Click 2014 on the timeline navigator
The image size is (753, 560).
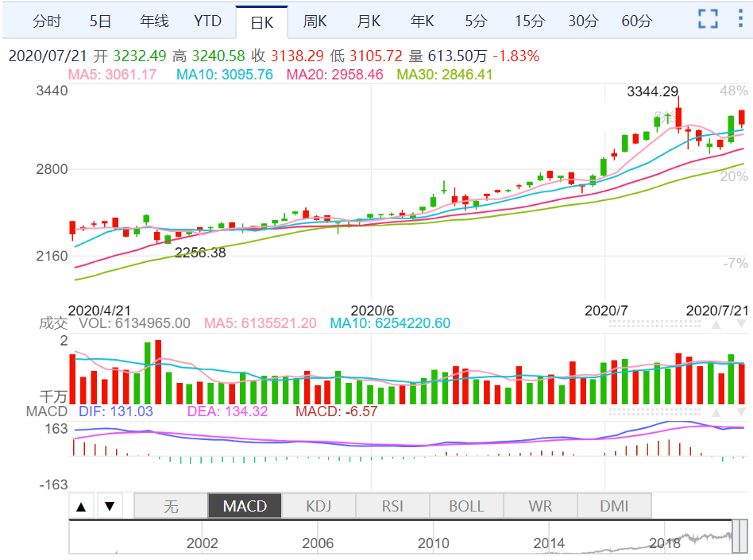click(549, 543)
